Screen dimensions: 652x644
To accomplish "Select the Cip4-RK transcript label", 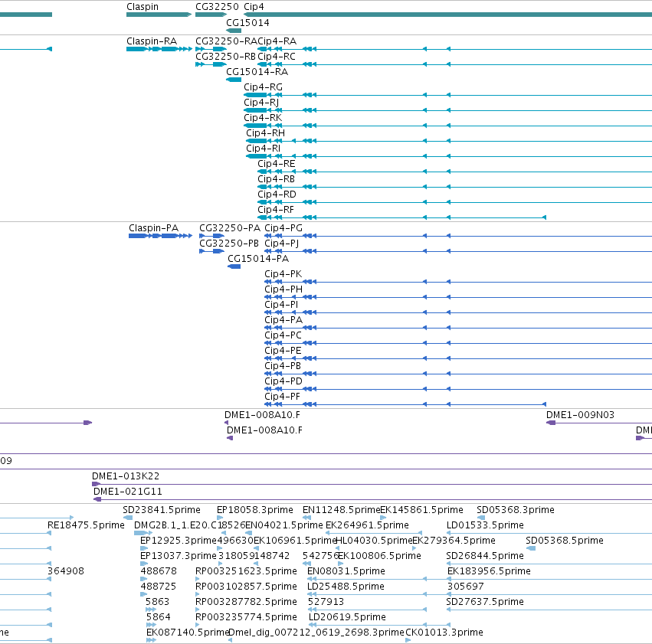I will tap(263, 118).
